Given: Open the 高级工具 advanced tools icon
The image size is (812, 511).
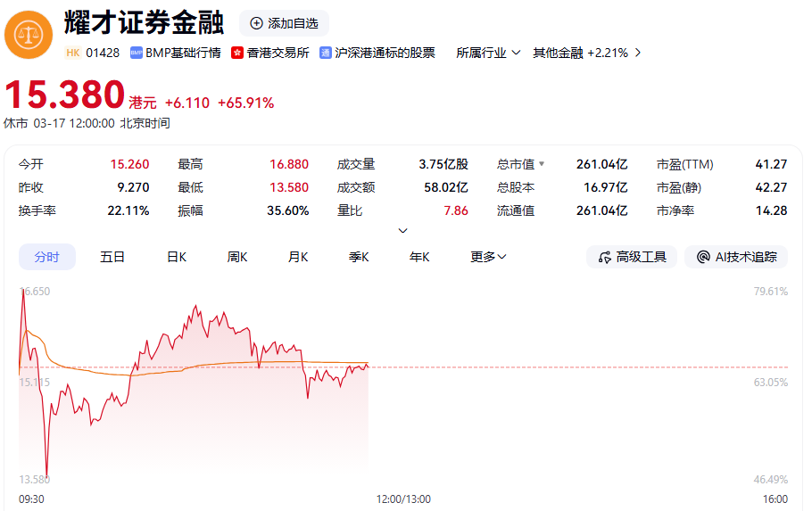Looking at the screenshot, I should click(604, 257).
